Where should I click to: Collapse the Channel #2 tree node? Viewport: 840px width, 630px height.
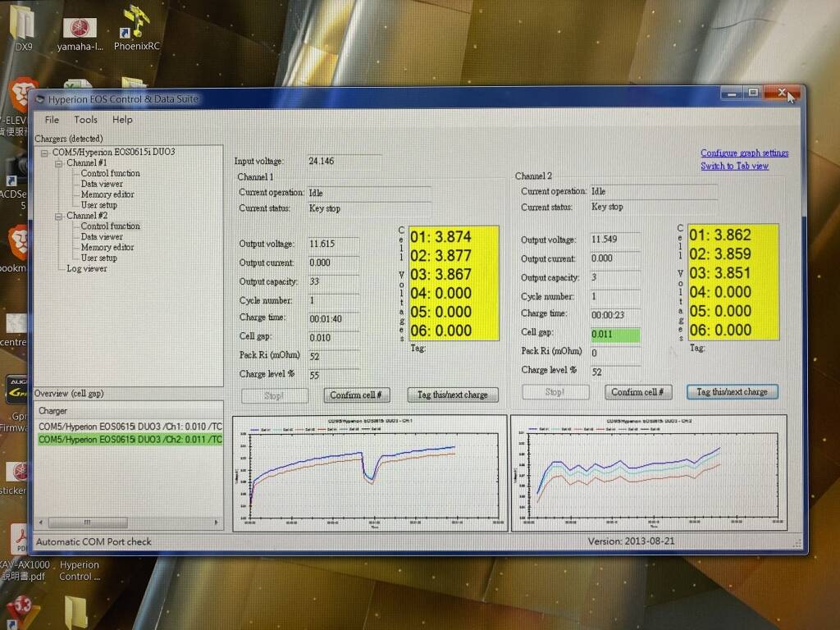pyautogui.click(x=58, y=217)
